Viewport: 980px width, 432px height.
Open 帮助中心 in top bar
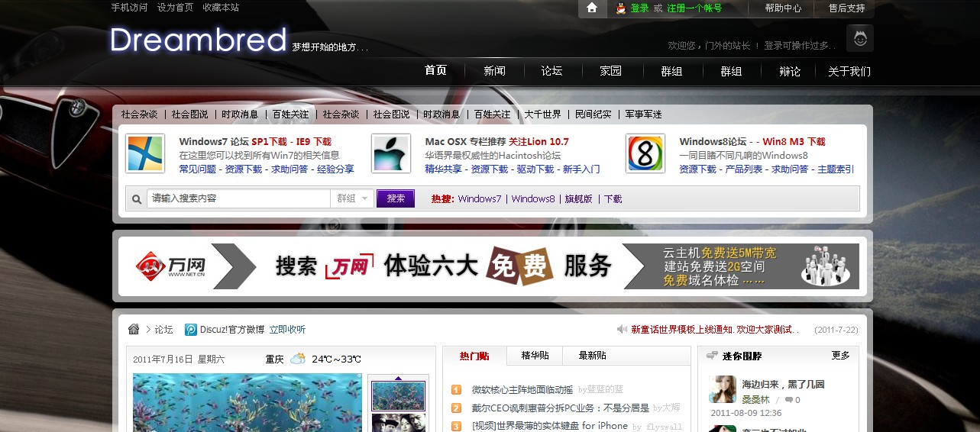[783, 8]
